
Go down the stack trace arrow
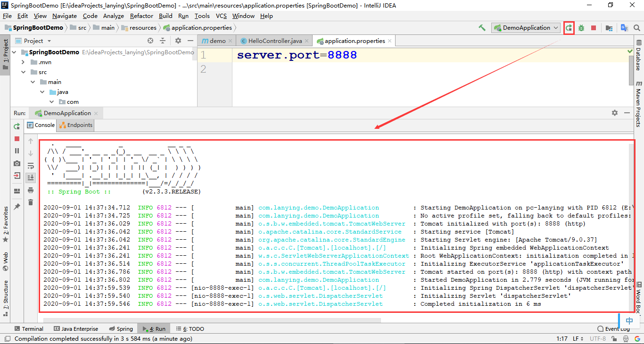click(x=31, y=153)
